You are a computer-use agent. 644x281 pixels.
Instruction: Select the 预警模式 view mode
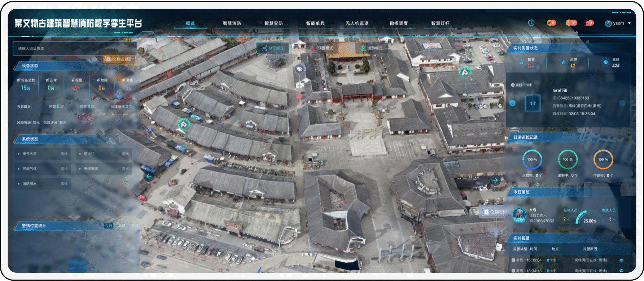coord(323,48)
